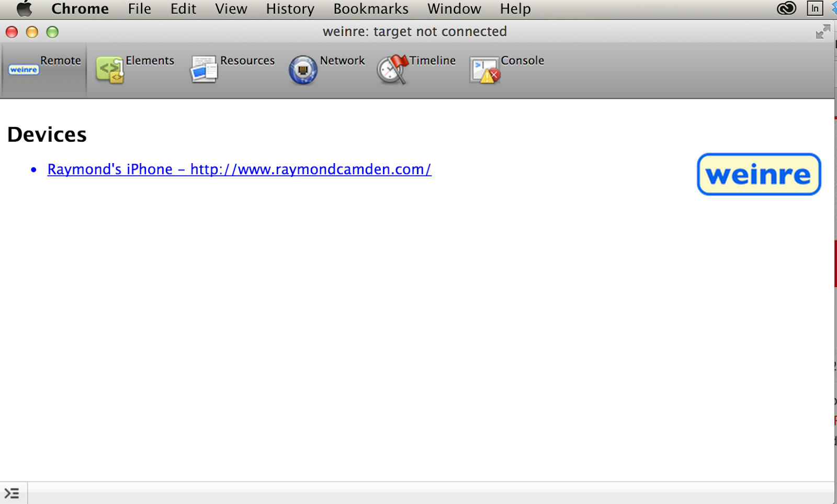Open the Chrome application menu
The width and height of the screenshot is (837, 504).
[x=80, y=9]
